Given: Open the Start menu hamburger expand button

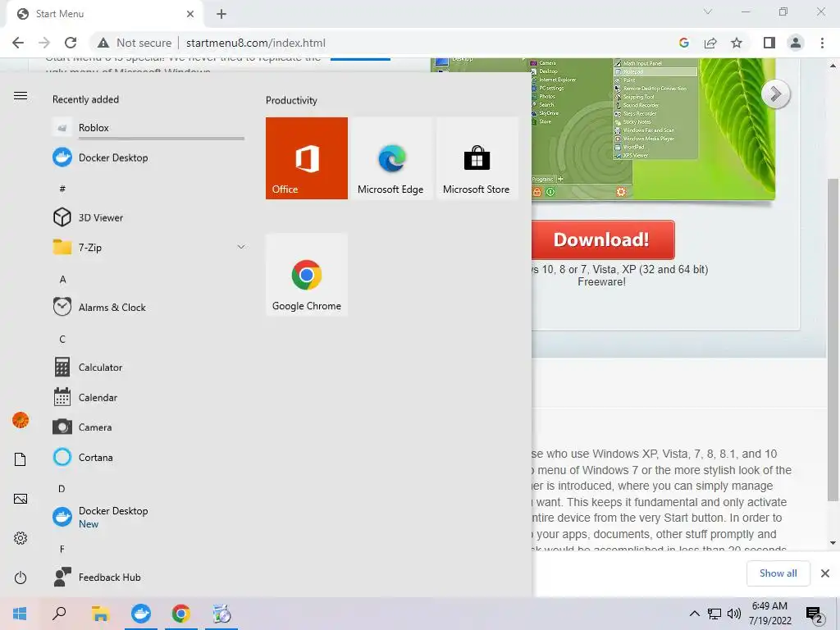Looking at the screenshot, I should coord(21,96).
